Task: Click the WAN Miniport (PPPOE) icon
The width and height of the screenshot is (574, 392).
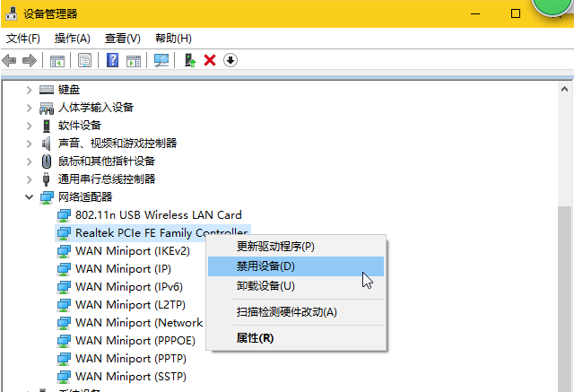Action: [64, 341]
